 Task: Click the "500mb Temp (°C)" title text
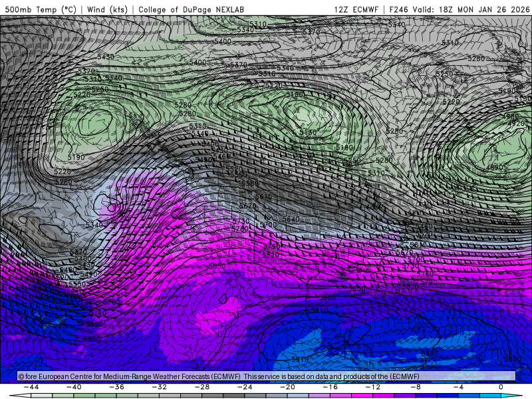pos(41,9)
